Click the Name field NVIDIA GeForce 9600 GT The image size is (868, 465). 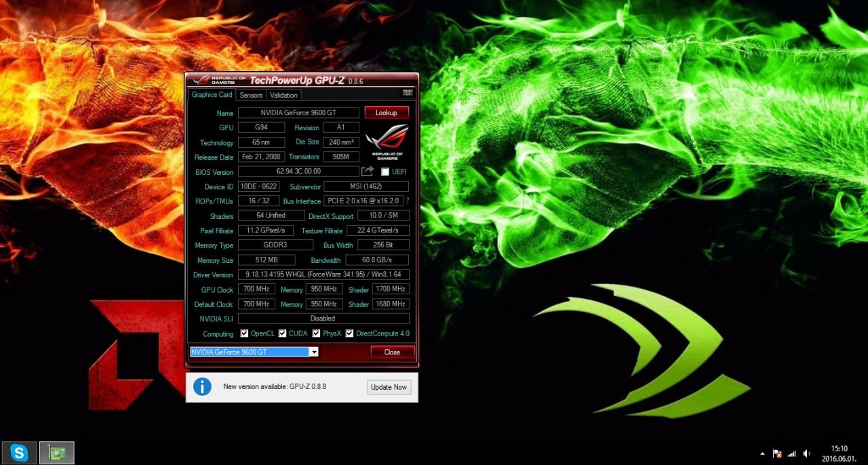pos(298,113)
